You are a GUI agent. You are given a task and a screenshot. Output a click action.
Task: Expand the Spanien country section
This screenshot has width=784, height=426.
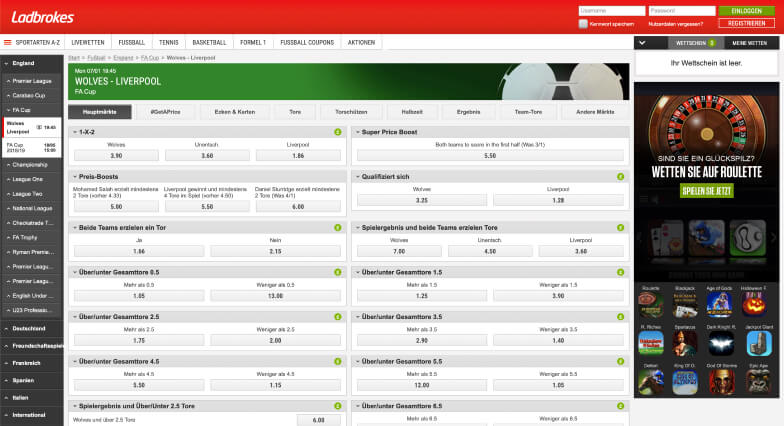(x=32, y=380)
